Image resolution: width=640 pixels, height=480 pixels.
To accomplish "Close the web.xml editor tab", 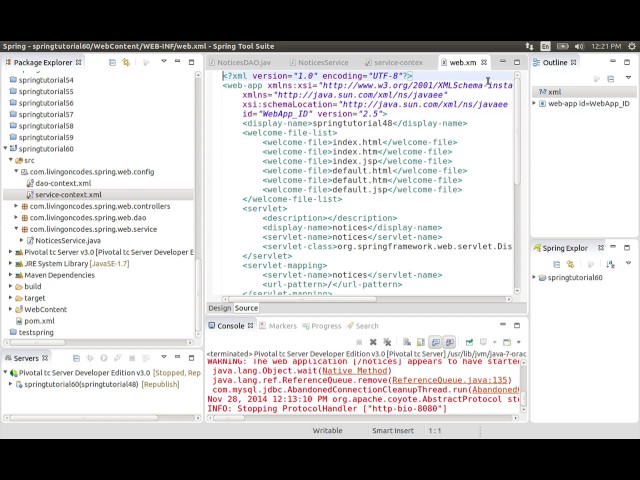I will click(x=484, y=62).
